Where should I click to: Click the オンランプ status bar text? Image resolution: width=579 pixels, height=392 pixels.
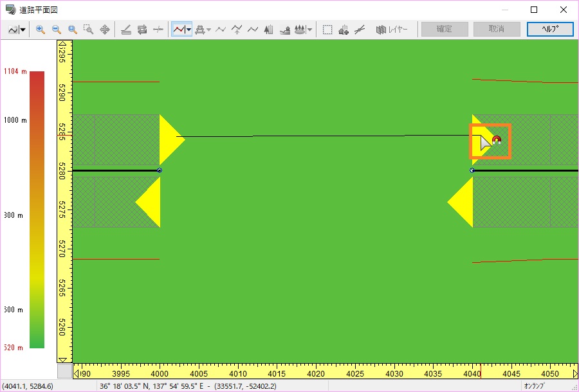[534, 386]
